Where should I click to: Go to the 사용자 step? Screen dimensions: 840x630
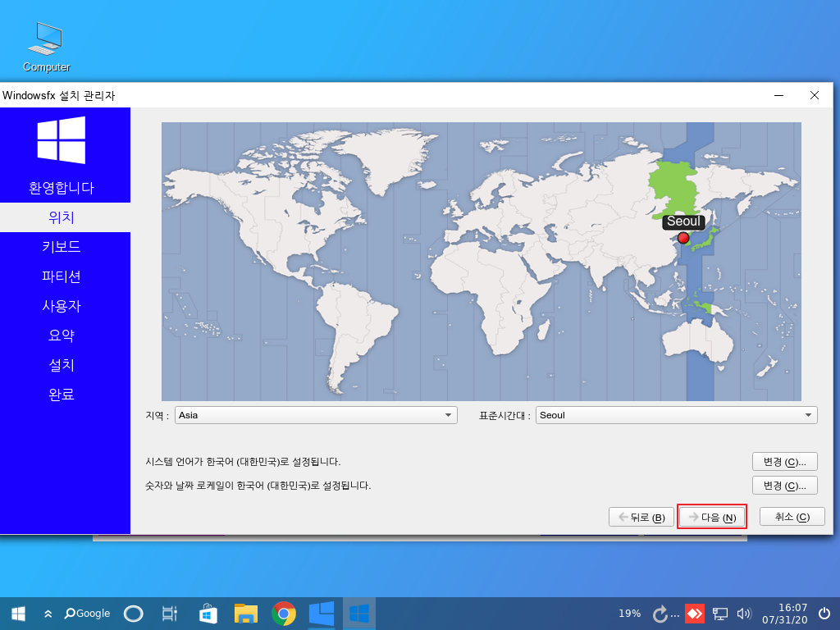[x=61, y=306]
